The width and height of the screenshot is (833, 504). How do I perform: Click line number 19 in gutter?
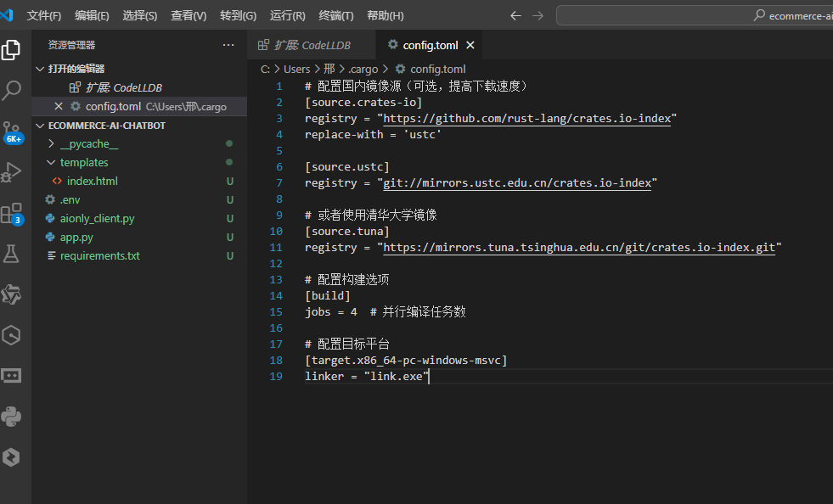(276, 376)
